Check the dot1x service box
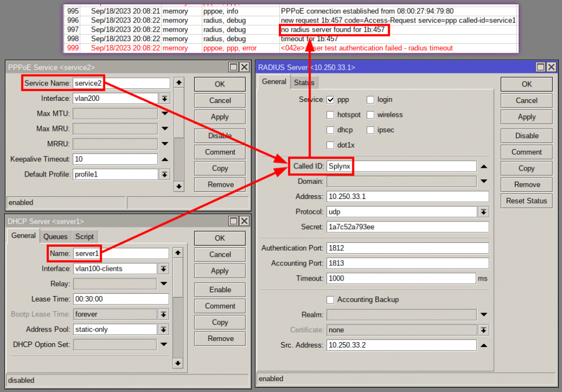 point(330,145)
